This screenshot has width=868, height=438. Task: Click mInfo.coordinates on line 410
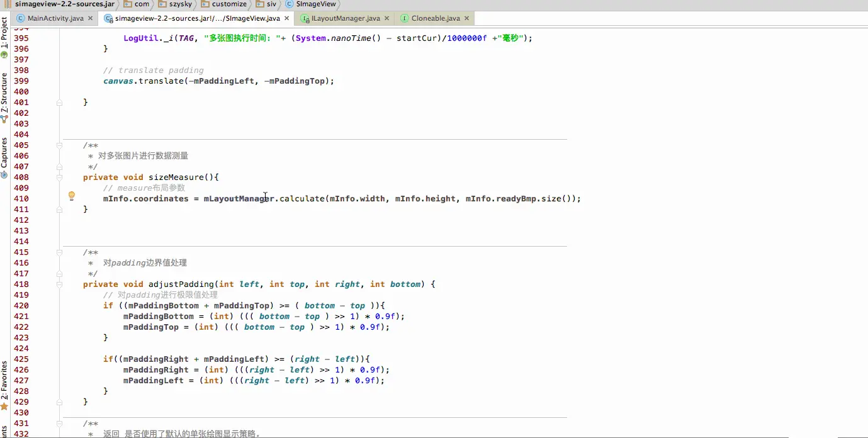(x=146, y=199)
